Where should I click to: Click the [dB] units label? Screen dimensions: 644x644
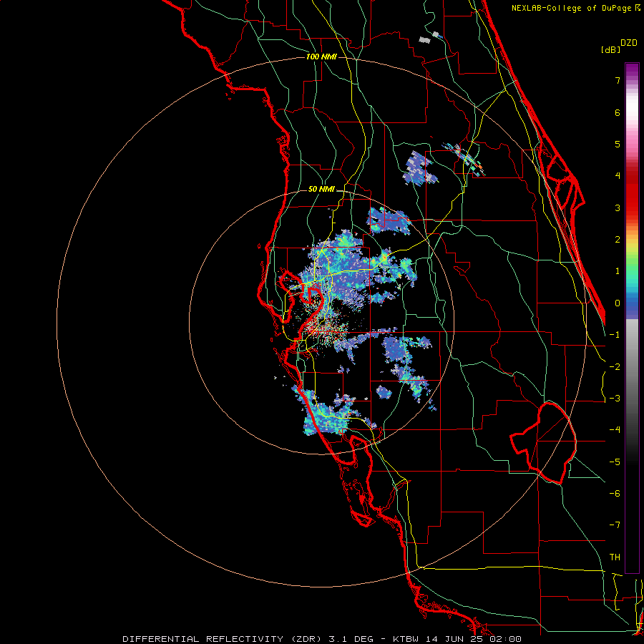click(x=611, y=49)
